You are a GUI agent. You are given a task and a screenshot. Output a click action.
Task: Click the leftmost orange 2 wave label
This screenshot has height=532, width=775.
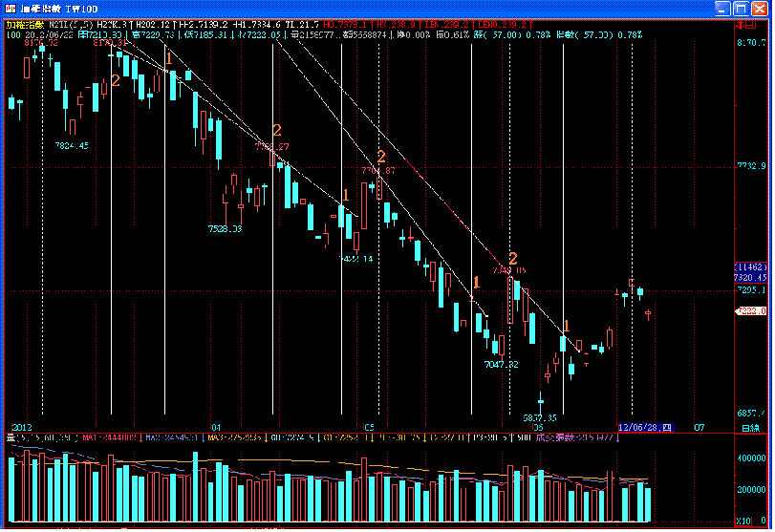pyautogui.click(x=116, y=80)
